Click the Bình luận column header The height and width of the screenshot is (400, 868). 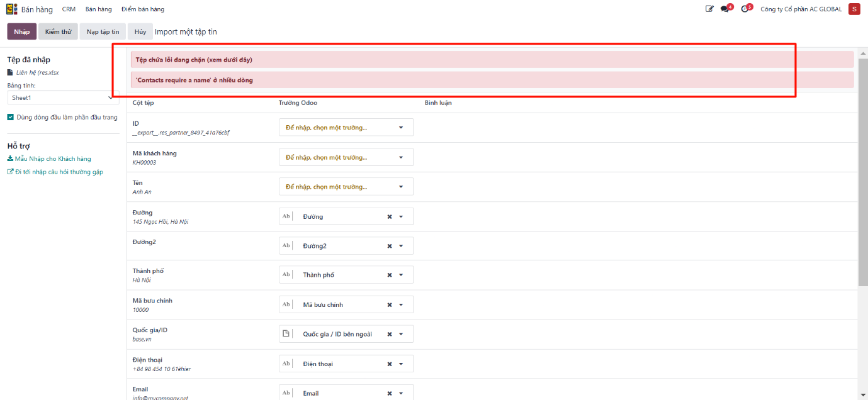point(438,103)
